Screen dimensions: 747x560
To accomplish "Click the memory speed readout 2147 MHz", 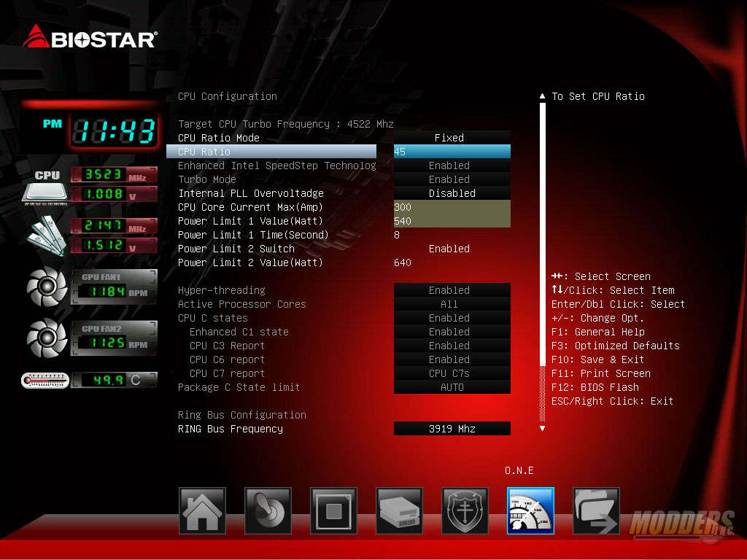I will click(114, 226).
